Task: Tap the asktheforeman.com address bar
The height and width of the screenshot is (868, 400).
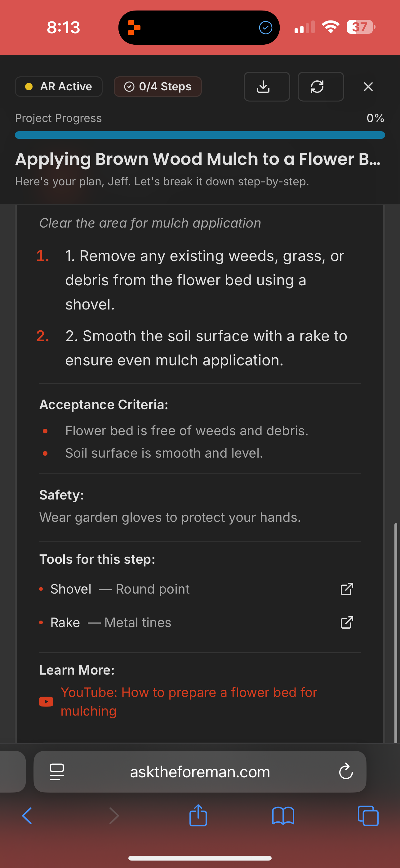Action: pos(199,772)
